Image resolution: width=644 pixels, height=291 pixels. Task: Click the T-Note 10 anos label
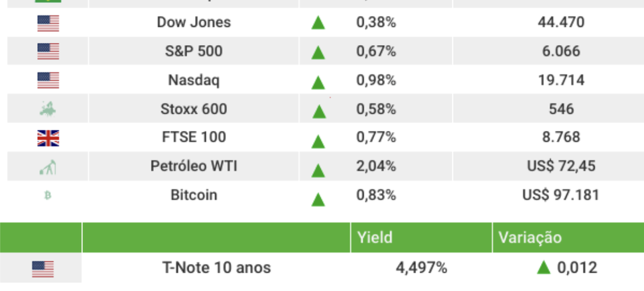click(x=216, y=268)
